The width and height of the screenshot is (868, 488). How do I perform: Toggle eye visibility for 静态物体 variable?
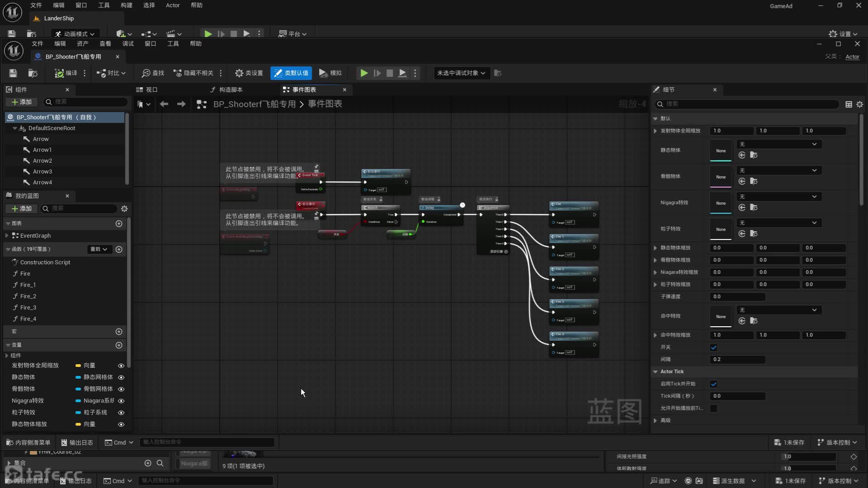[x=121, y=377]
